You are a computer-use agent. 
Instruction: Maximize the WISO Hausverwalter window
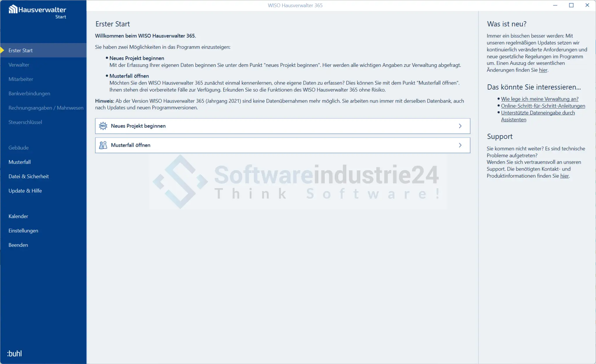point(571,5)
